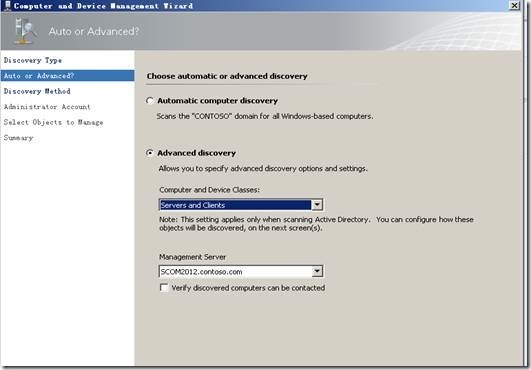This screenshot has width=531, height=370.
Task: Open the Computer and Device Classes dropdown arrow
Action: tap(317, 204)
